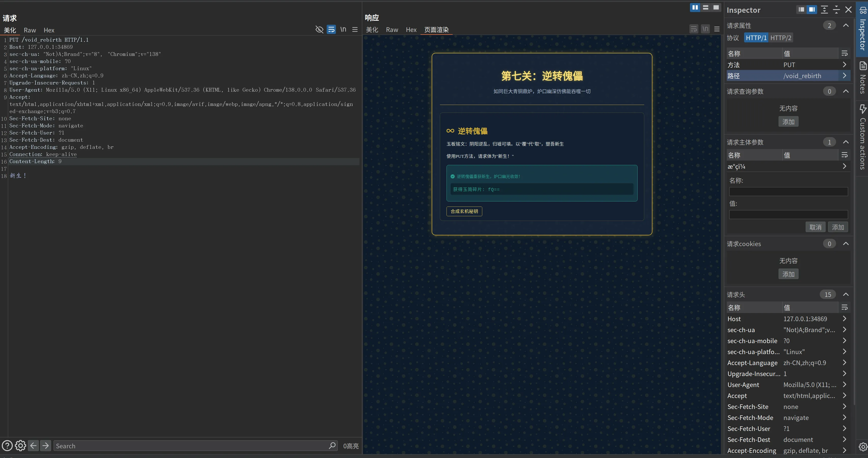Open the Custom actions side panel

(x=862, y=136)
